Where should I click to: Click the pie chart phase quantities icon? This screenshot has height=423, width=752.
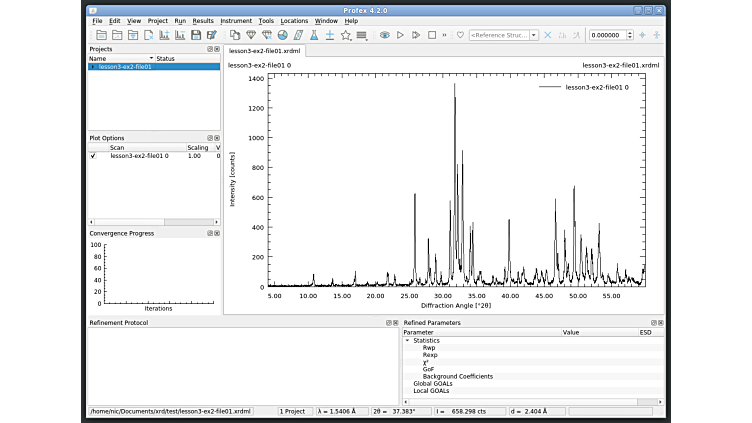click(282, 35)
